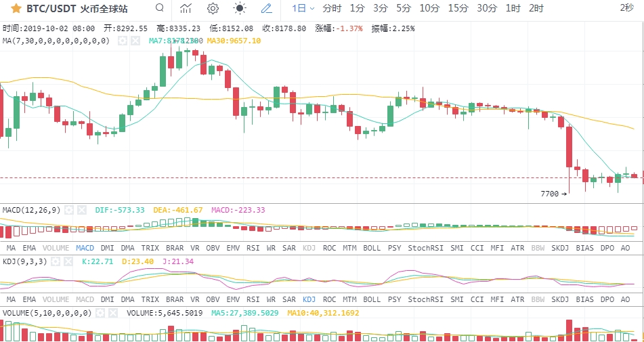644x342 pixels.
Task: Toggle the sun light/dark theme icon
Action: [240, 8]
